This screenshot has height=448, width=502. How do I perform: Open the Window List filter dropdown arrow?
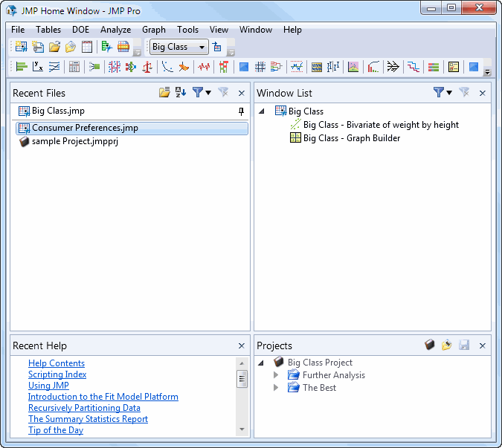(x=449, y=93)
